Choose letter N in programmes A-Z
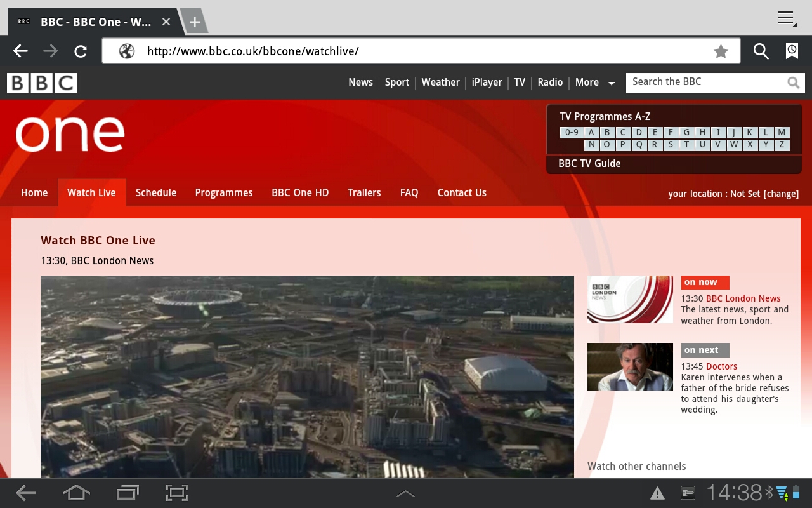The image size is (812, 508). pos(591,145)
